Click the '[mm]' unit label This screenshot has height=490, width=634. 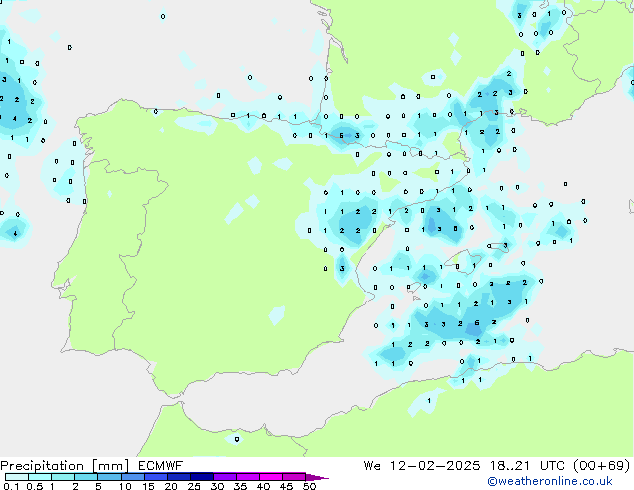pos(110,466)
